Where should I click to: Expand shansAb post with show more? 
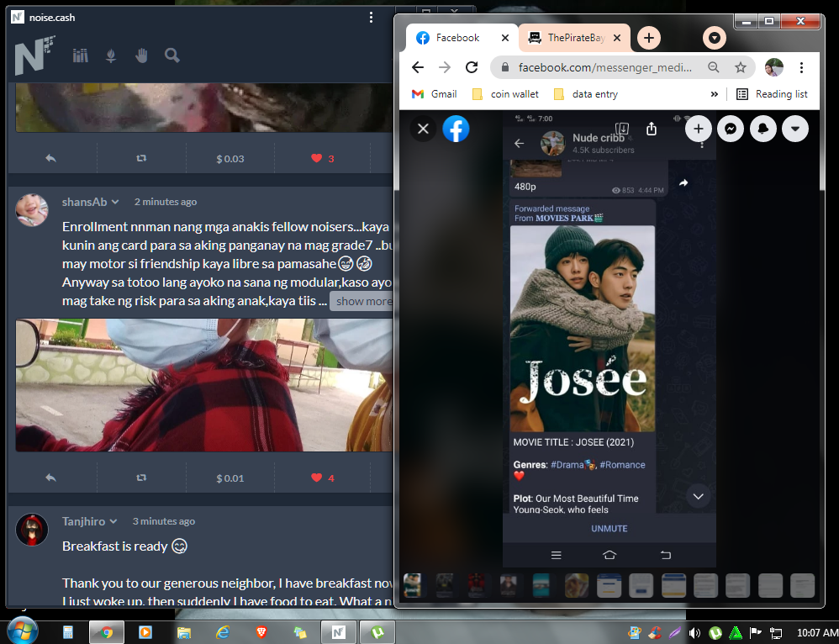pyautogui.click(x=363, y=301)
